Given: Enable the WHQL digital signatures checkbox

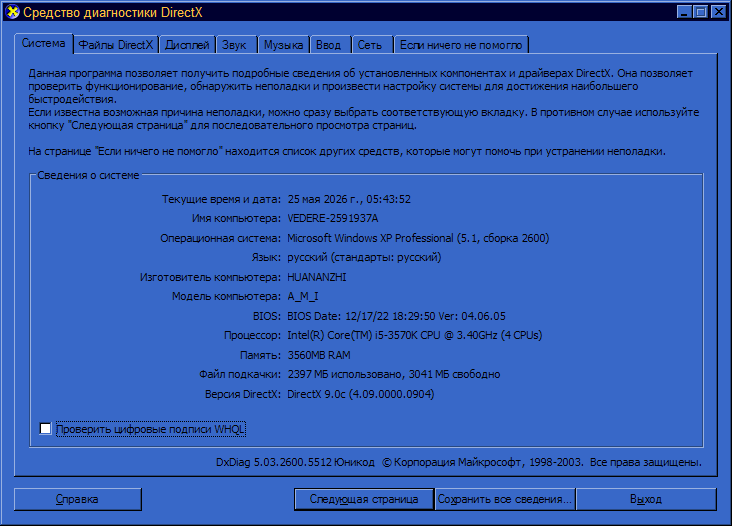Looking at the screenshot, I should pyautogui.click(x=45, y=428).
